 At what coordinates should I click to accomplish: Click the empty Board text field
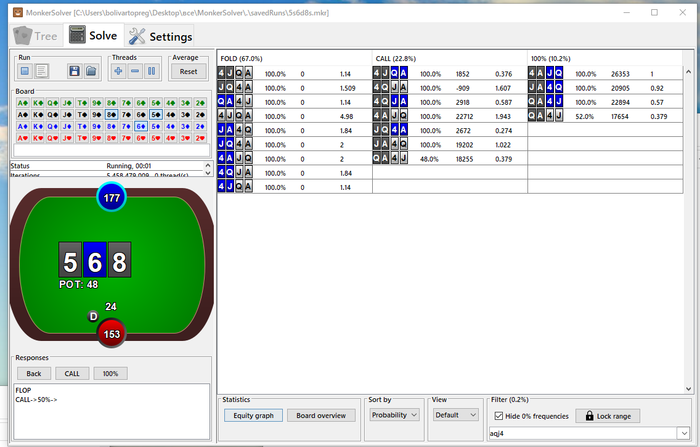(x=112, y=150)
